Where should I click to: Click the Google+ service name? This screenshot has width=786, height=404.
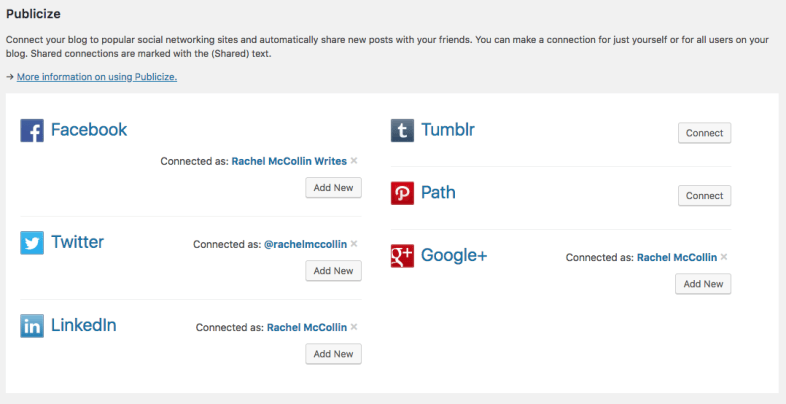point(454,255)
